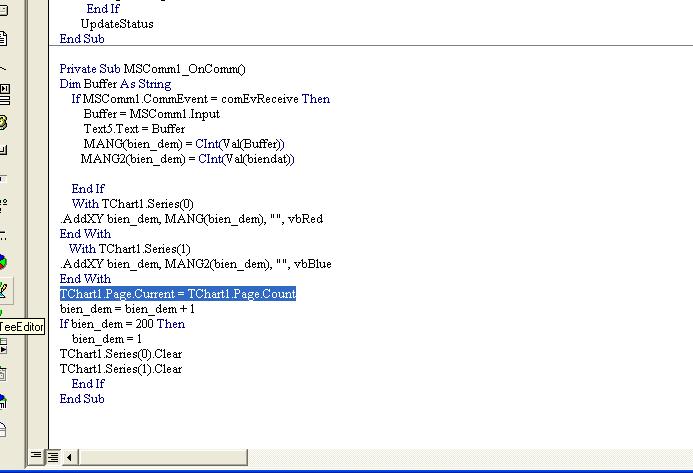This screenshot has height=473, width=693.
Task: Click the Dim Buffer As String line
Action: tap(115, 84)
